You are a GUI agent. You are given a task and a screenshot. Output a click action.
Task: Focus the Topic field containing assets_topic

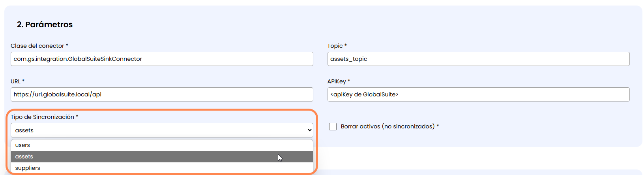pos(478,59)
